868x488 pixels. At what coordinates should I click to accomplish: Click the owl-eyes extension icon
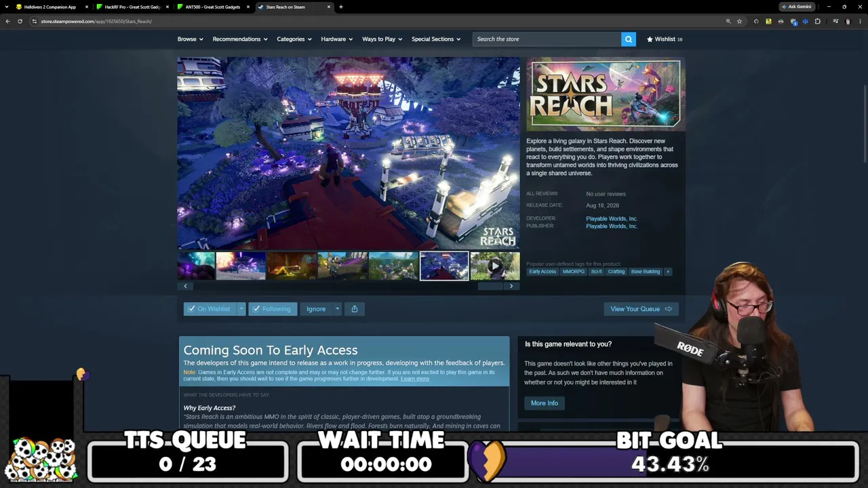coord(781,21)
